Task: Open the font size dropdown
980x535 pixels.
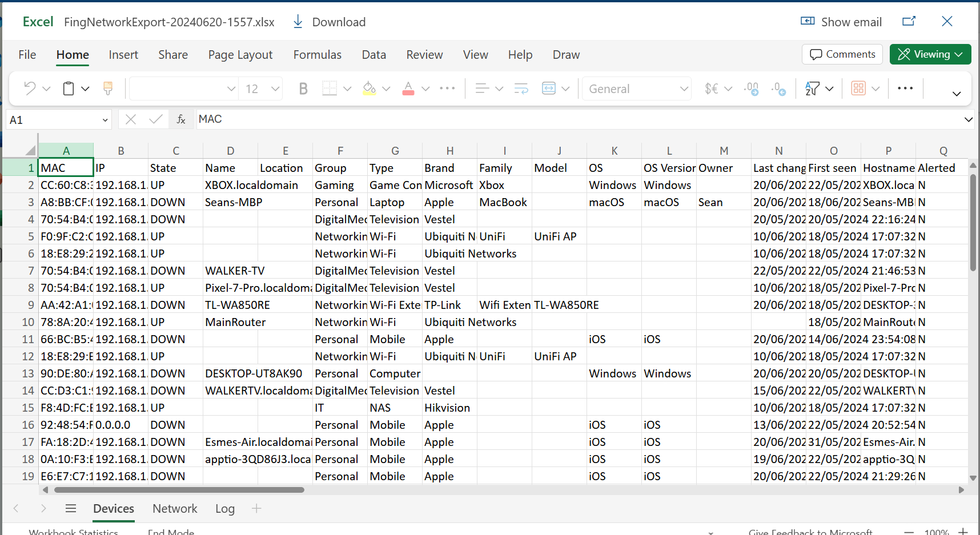Action: [275, 89]
